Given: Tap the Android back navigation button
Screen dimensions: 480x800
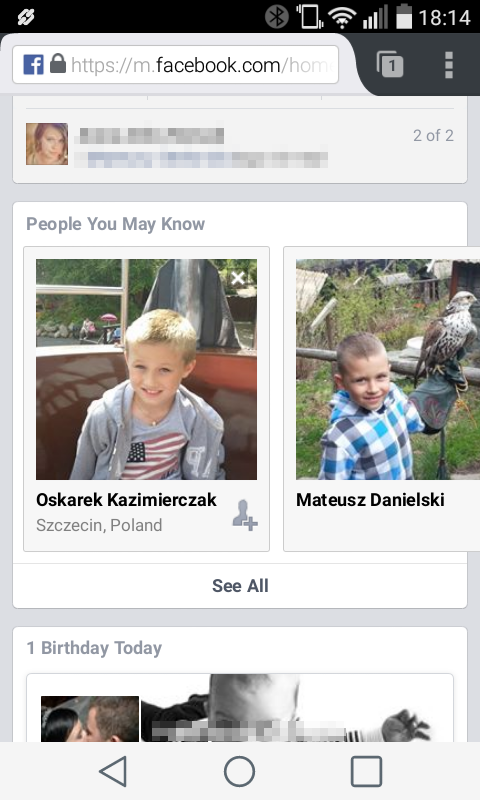Looking at the screenshot, I should pyautogui.click(x=113, y=771).
